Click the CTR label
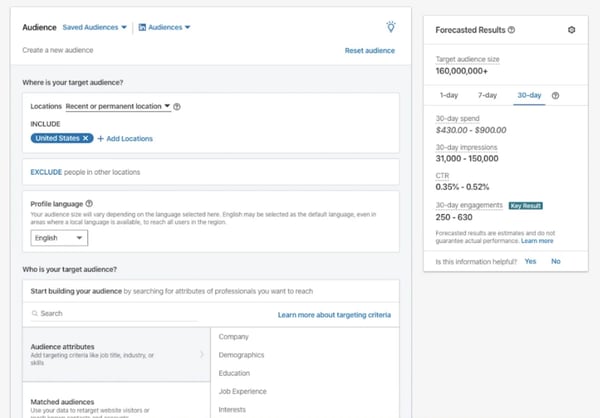 click(x=442, y=176)
